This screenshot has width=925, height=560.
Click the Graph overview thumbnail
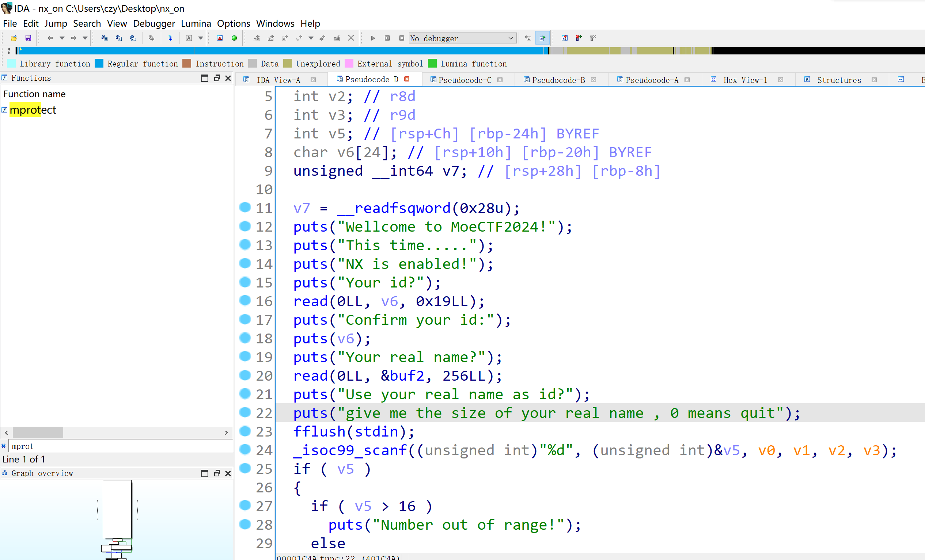117,519
